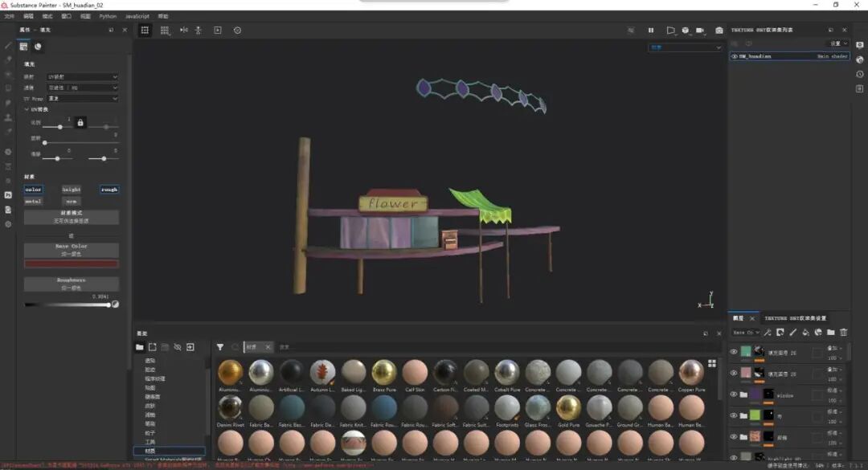The image size is (868, 470).
Task: Delete layer with trash icon
Action: click(x=844, y=332)
